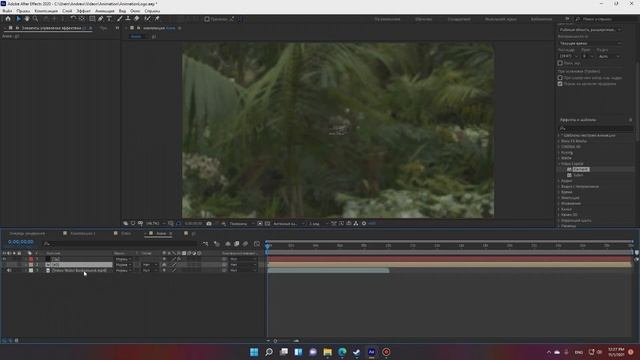Toggle the Snapping checkbox in the toolbar
Image resolution: width=640 pixels, height=360 pixels.
207,19
